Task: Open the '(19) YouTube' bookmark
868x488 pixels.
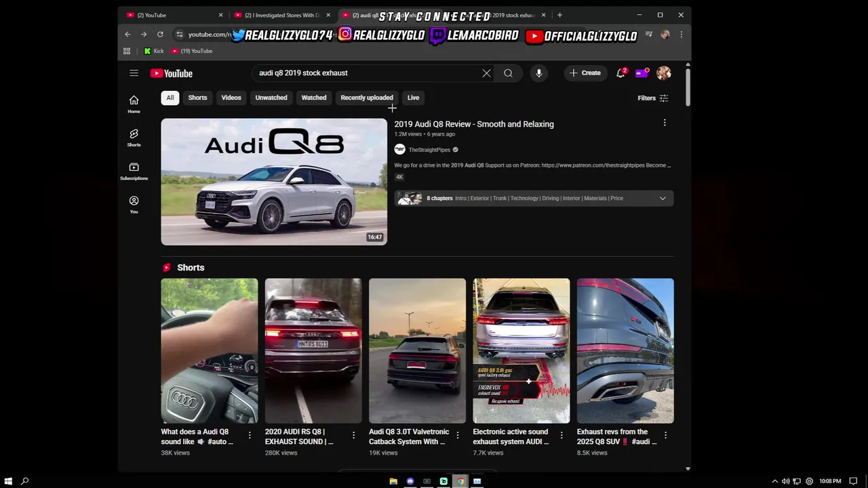Action: (192, 51)
